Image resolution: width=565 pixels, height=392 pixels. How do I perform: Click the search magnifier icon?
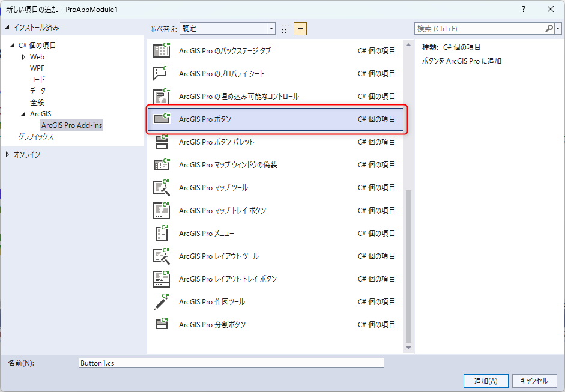click(x=549, y=28)
